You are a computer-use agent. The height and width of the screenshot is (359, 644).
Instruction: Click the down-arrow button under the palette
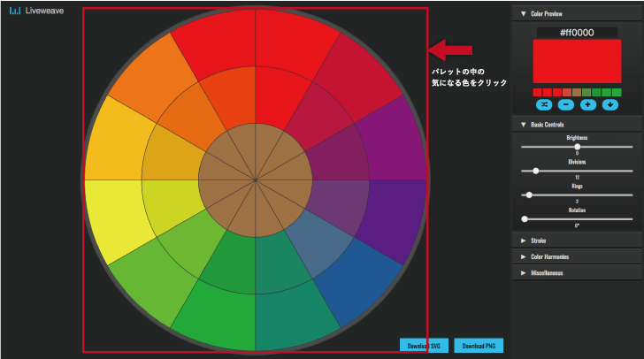[x=610, y=104]
